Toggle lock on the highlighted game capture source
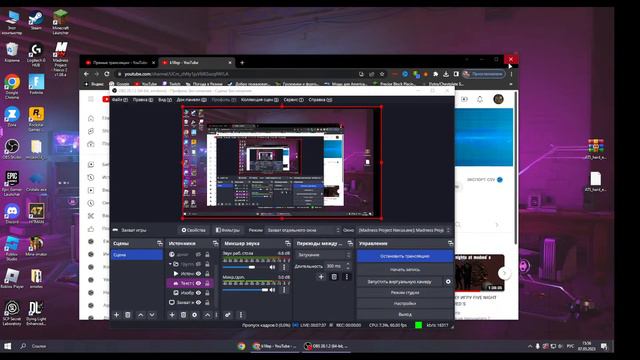 [x=207, y=283]
